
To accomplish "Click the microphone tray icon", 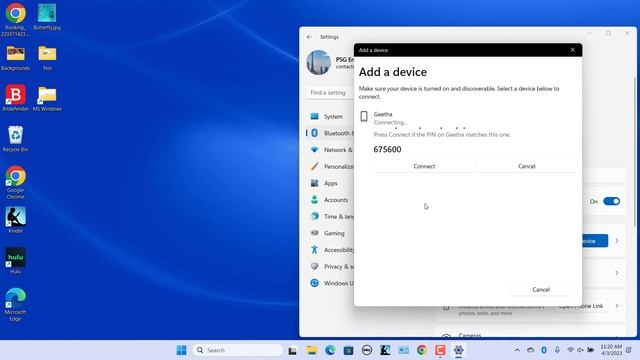I will tap(557, 350).
